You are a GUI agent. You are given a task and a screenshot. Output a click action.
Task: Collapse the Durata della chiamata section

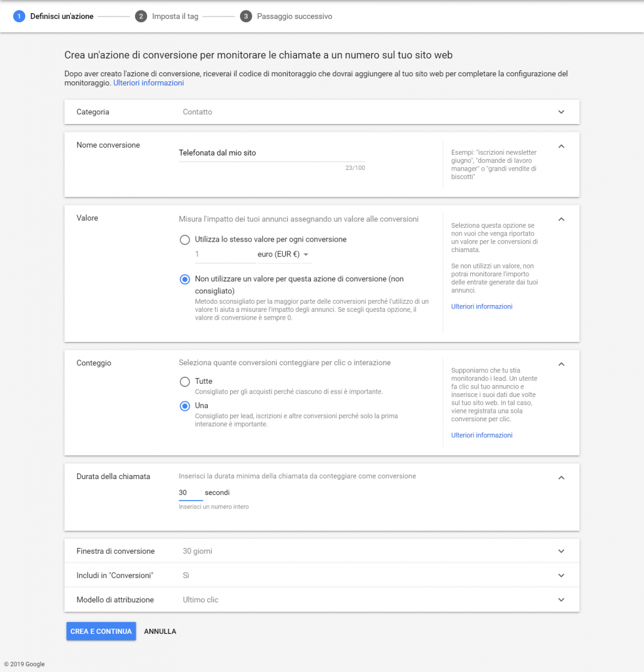561,477
